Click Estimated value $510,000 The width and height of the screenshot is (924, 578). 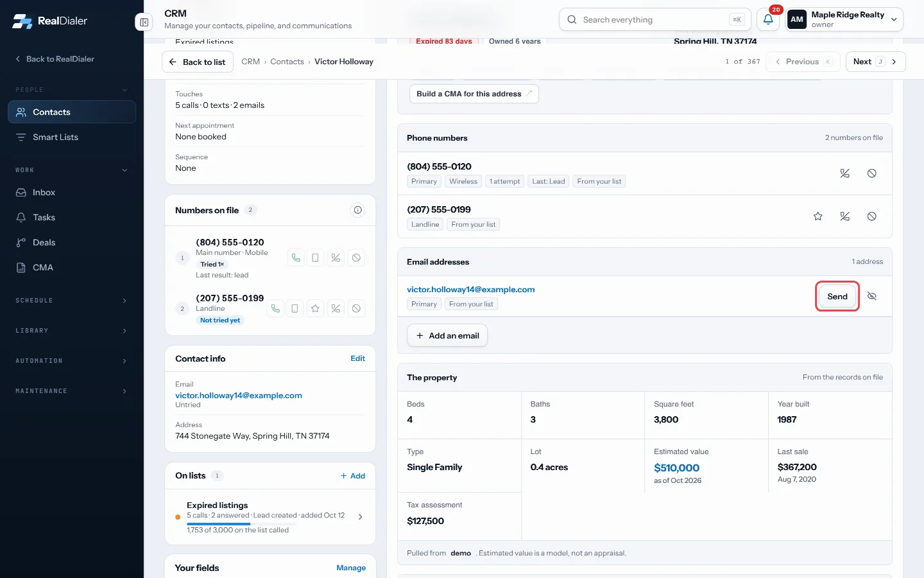tap(676, 468)
